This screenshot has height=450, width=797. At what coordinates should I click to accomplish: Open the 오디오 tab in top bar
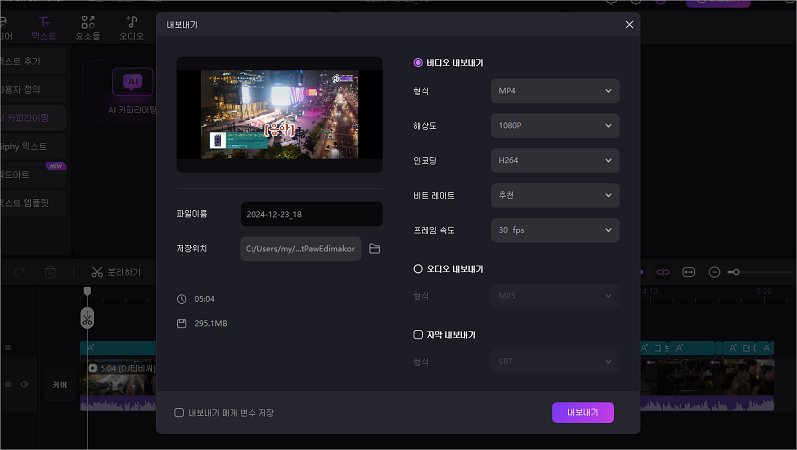[132, 27]
